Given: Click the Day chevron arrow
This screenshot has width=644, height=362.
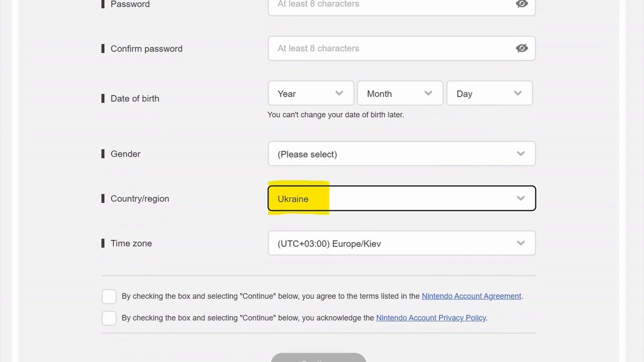Looking at the screenshot, I should pos(518,93).
